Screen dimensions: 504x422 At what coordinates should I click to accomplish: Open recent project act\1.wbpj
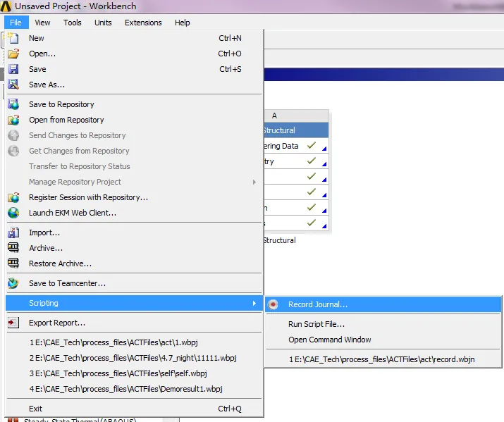coord(135,342)
